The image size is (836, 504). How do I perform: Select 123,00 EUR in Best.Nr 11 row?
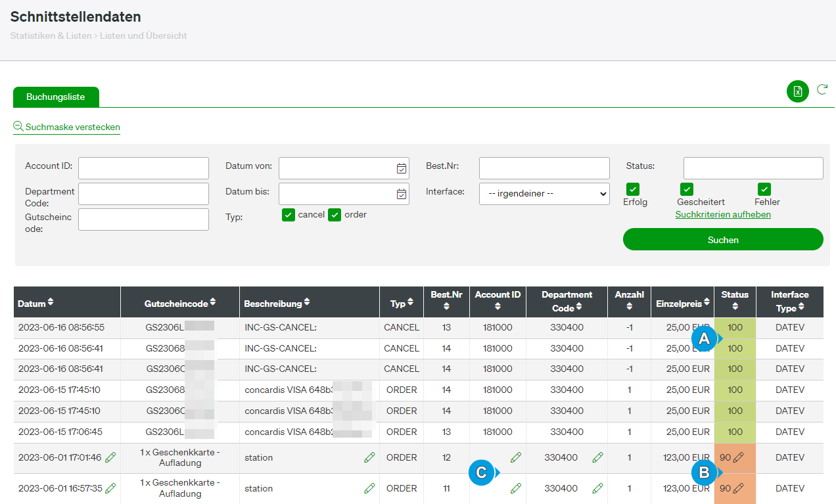[686, 488]
